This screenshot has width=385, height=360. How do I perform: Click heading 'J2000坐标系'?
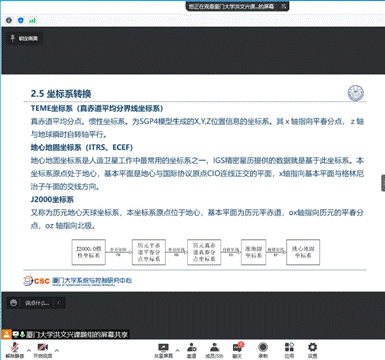[x=52, y=199]
